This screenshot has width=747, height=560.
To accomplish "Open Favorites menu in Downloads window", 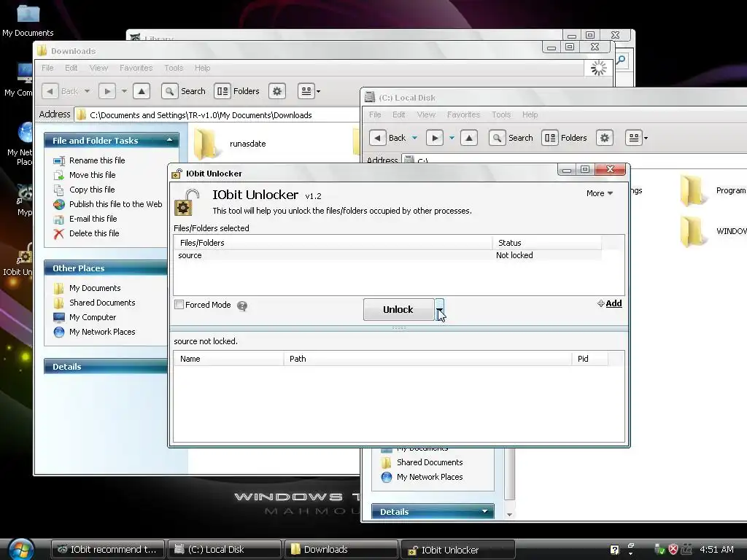I will tap(136, 68).
